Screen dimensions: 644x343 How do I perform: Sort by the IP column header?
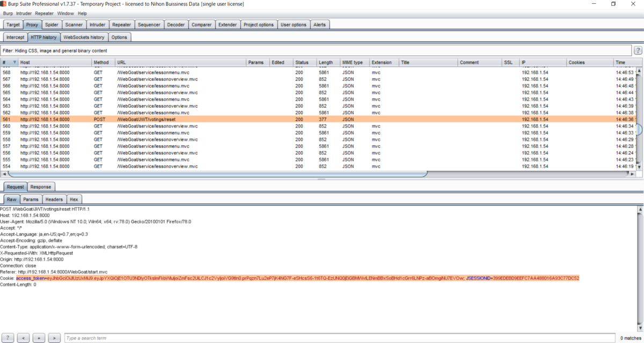[543, 63]
